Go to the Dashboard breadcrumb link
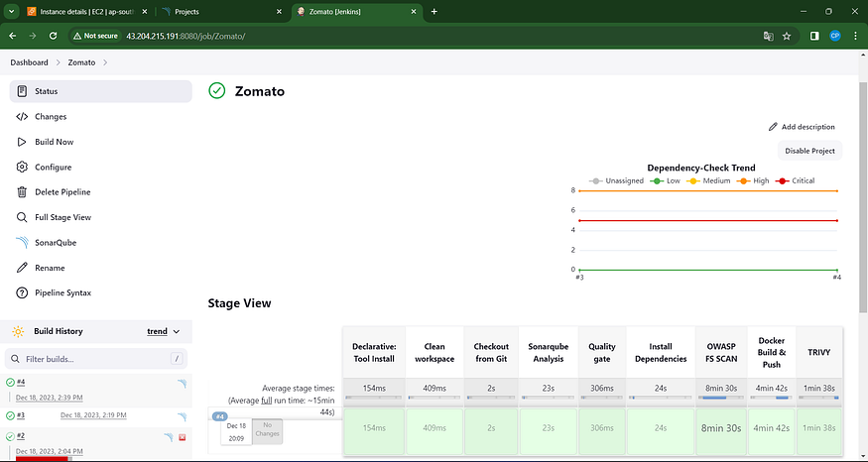The height and width of the screenshot is (462, 868). (29, 62)
